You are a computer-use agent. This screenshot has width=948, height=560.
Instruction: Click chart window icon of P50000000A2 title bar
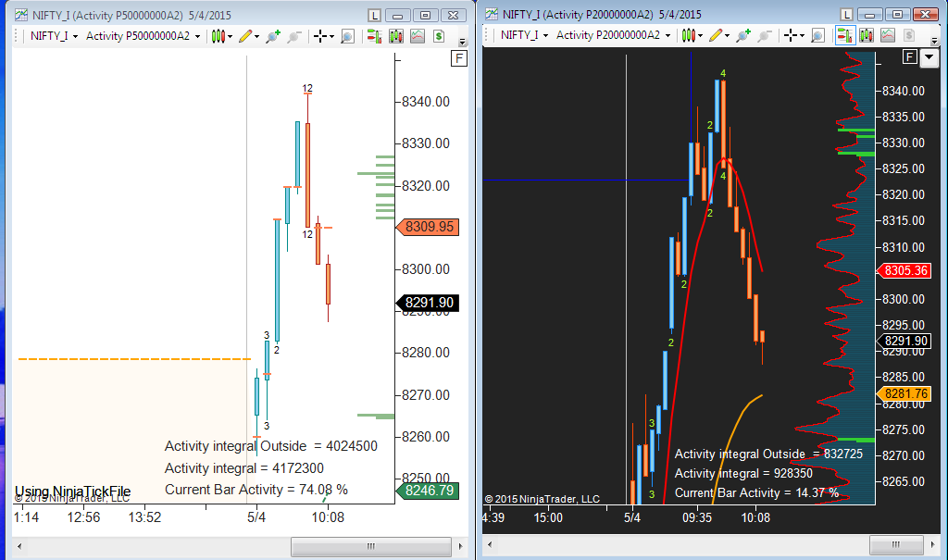(x=21, y=15)
